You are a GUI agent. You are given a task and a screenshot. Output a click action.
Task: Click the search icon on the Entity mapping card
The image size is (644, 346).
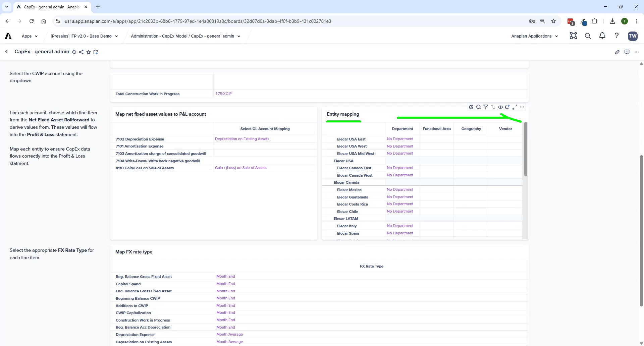click(x=479, y=107)
